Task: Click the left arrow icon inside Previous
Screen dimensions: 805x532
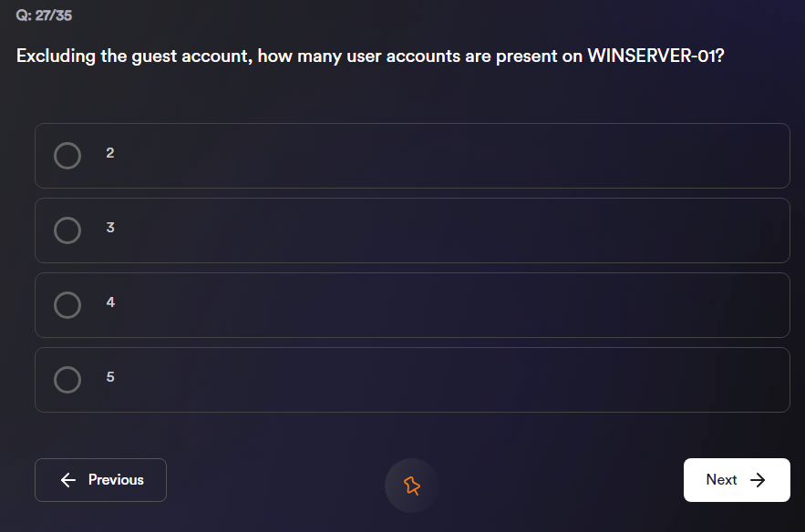Action: click(67, 480)
